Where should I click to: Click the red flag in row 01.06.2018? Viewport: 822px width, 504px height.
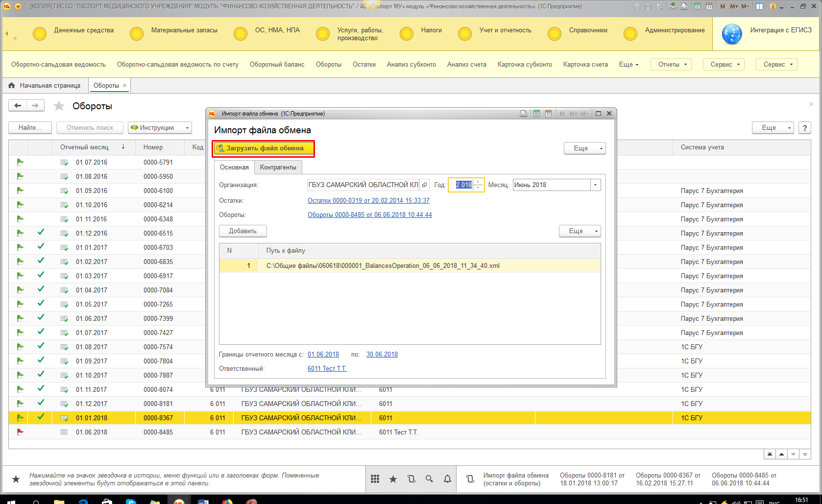(20, 432)
